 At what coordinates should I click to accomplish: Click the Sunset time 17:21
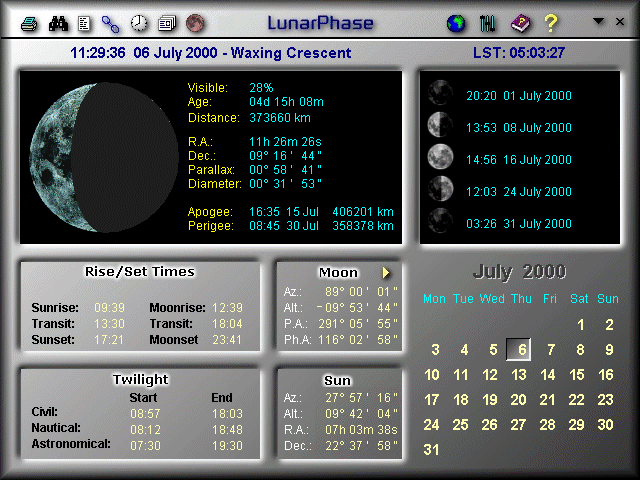click(109, 340)
